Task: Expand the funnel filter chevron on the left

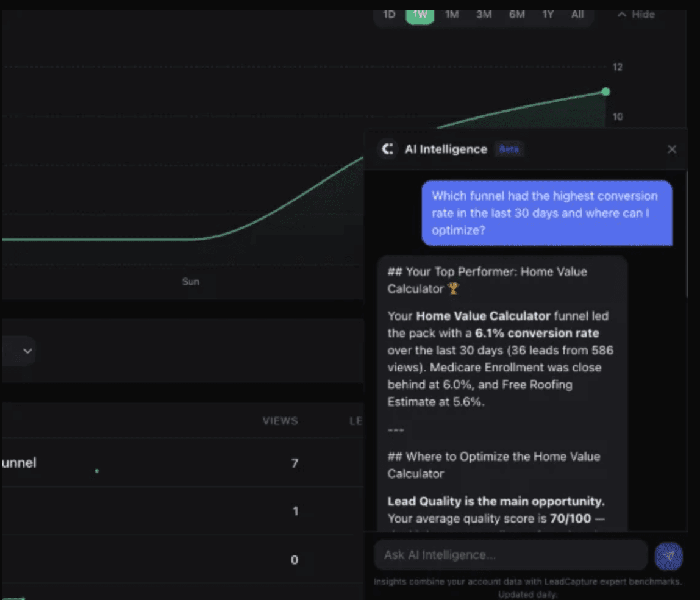Action: pos(27,351)
